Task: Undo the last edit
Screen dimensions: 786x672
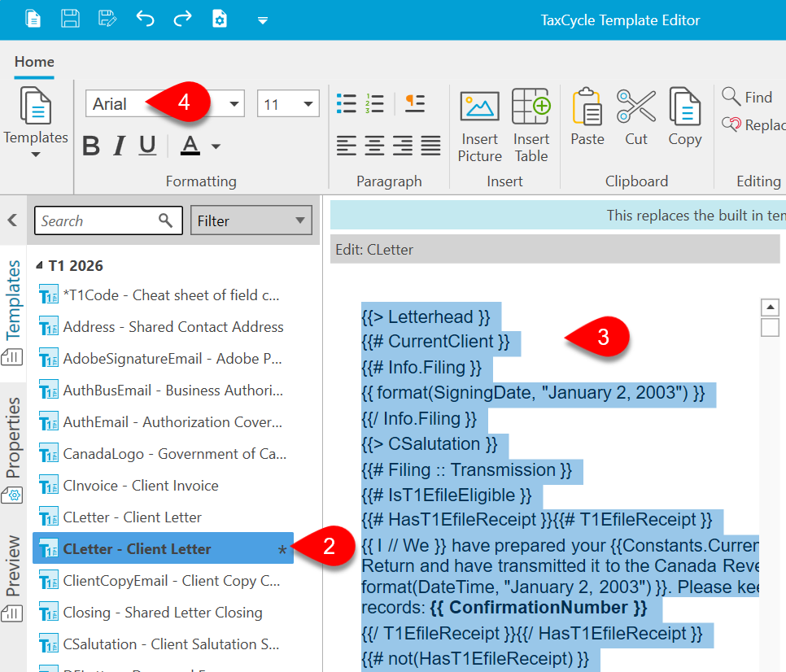Action: pos(145,20)
